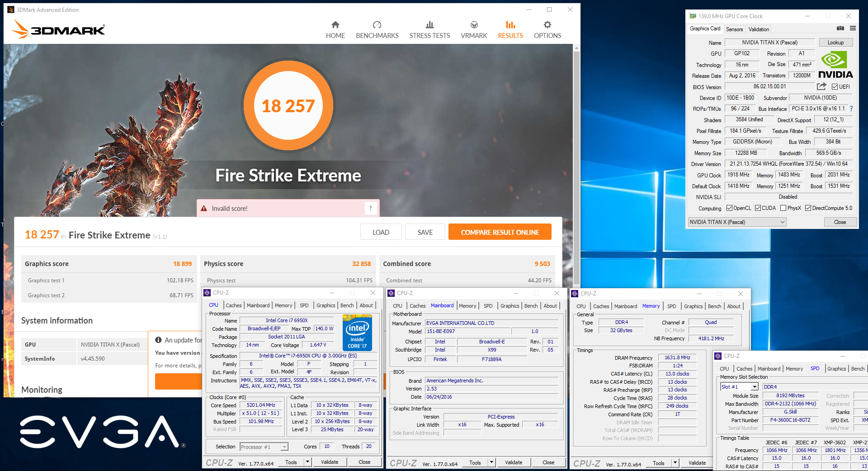This screenshot has width=868, height=471.
Task: Click SAVE button in 3DMark results
Action: [425, 232]
